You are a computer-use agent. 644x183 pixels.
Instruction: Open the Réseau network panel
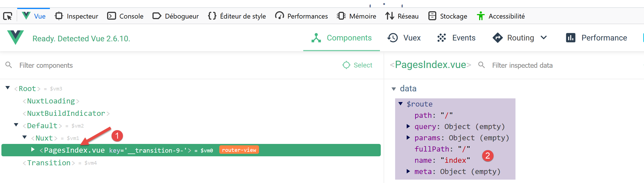[402, 16]
